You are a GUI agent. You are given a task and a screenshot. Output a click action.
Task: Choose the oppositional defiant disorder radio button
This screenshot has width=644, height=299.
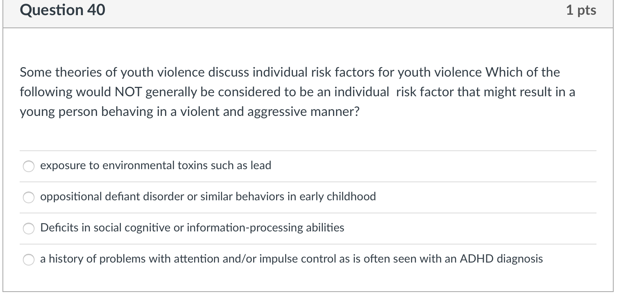(29, 197)
